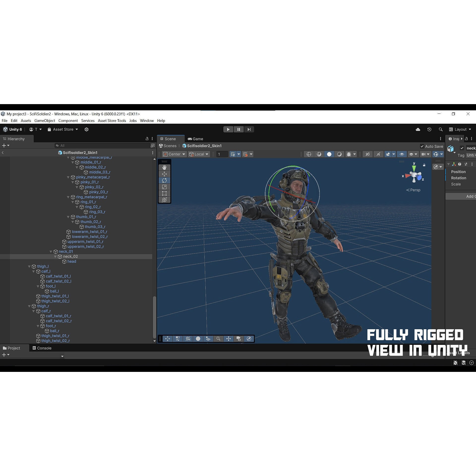Open the GameObject menu
The image size is (476, 476).
(x=45, y=121)
